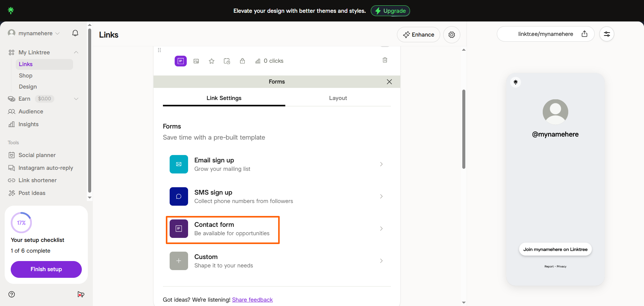Expand Email sign up chevron
Screen dimensions: 644x306
click(x=381, y=164)
